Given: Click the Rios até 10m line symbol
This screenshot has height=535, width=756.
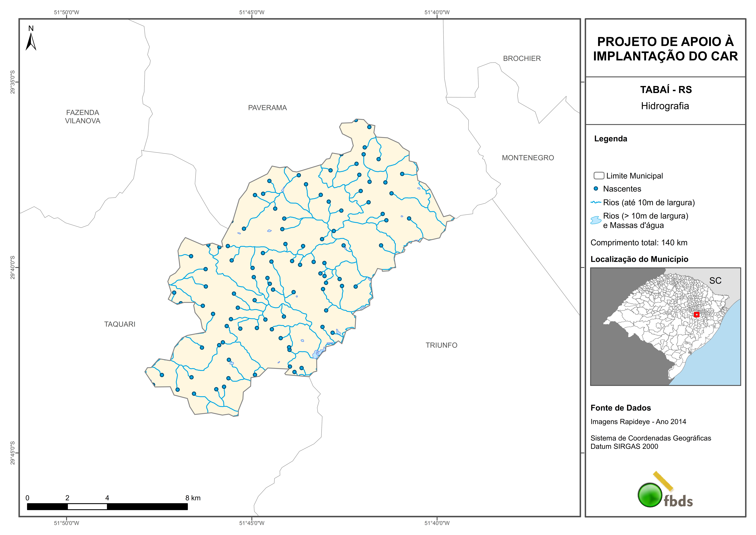Looking at the screenshot, I should click(x=596, y=202).
